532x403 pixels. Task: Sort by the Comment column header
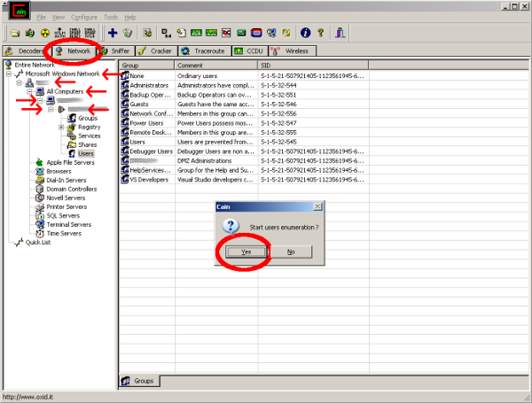tap(216, 65)
